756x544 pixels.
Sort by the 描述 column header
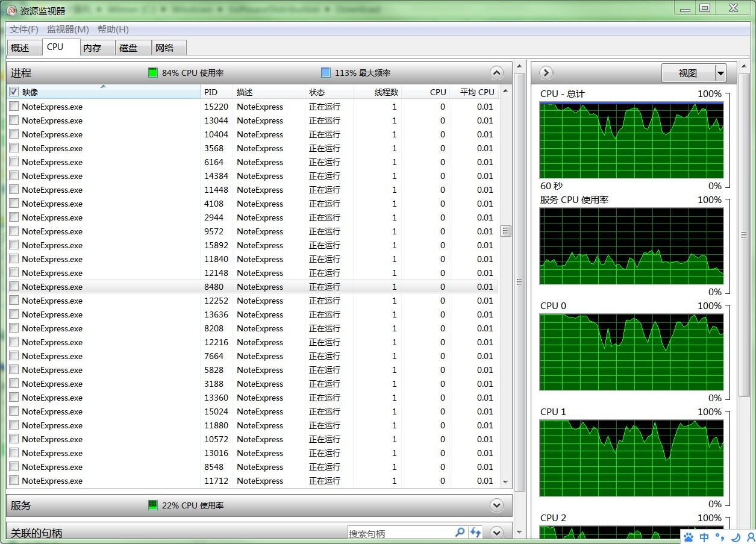(x=269, y=92)
